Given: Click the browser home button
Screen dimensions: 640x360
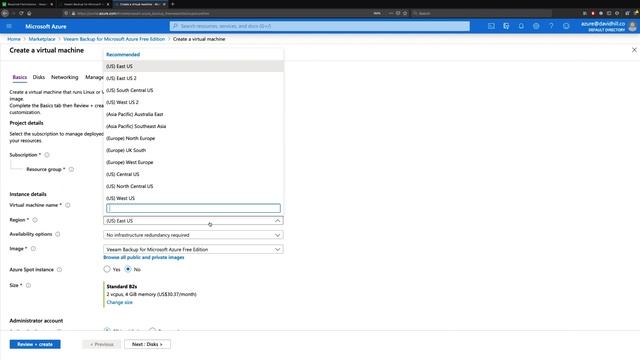Looking at the screenshot, I should tap(29, 13).
